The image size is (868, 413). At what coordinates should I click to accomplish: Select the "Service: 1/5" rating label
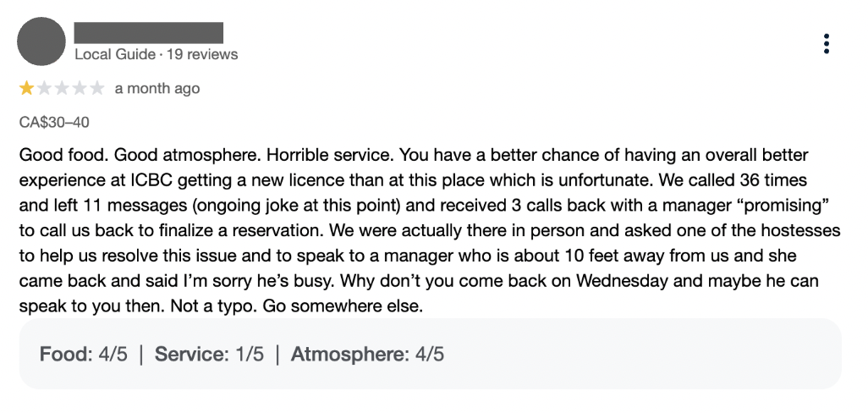pyautogui.click(x=209, y=354)
